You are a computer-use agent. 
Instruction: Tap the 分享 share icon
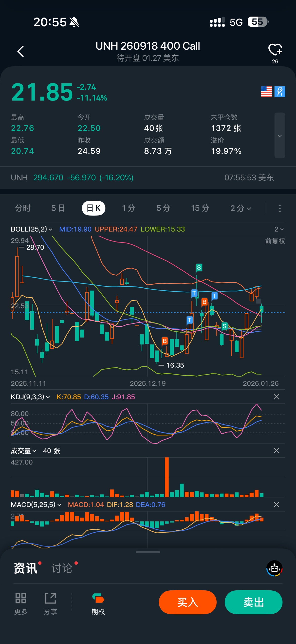coord(51,598)
